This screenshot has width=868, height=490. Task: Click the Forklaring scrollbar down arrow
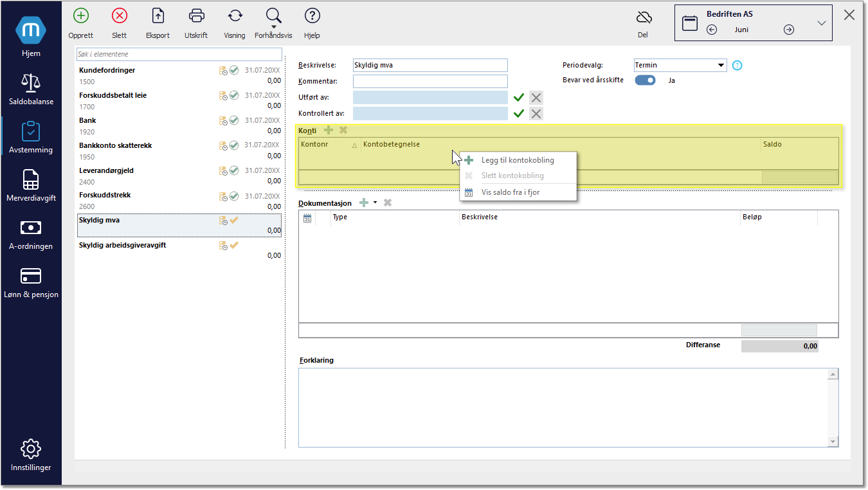point(833,442)
